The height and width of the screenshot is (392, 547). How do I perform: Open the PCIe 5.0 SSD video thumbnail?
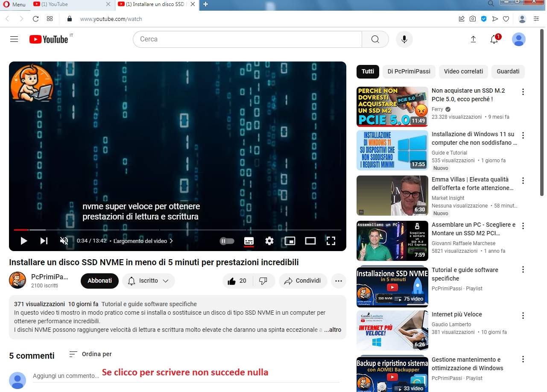pos(392,107)
